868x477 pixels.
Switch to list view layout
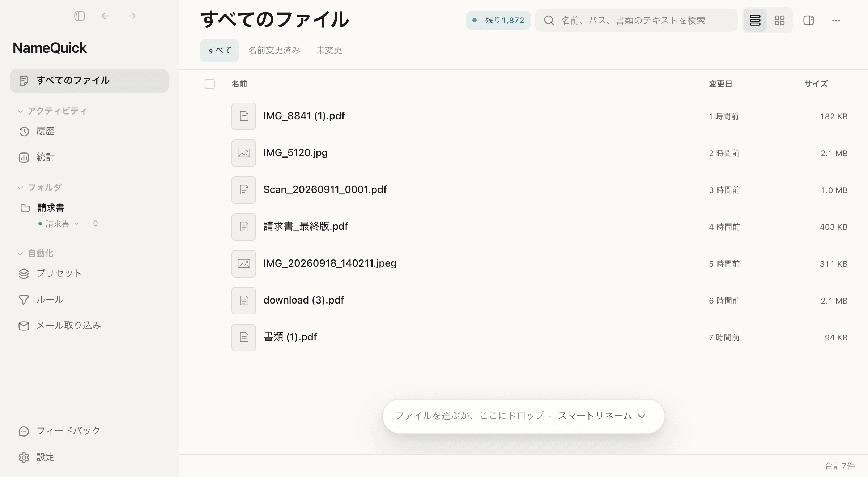tap(755, 20)
